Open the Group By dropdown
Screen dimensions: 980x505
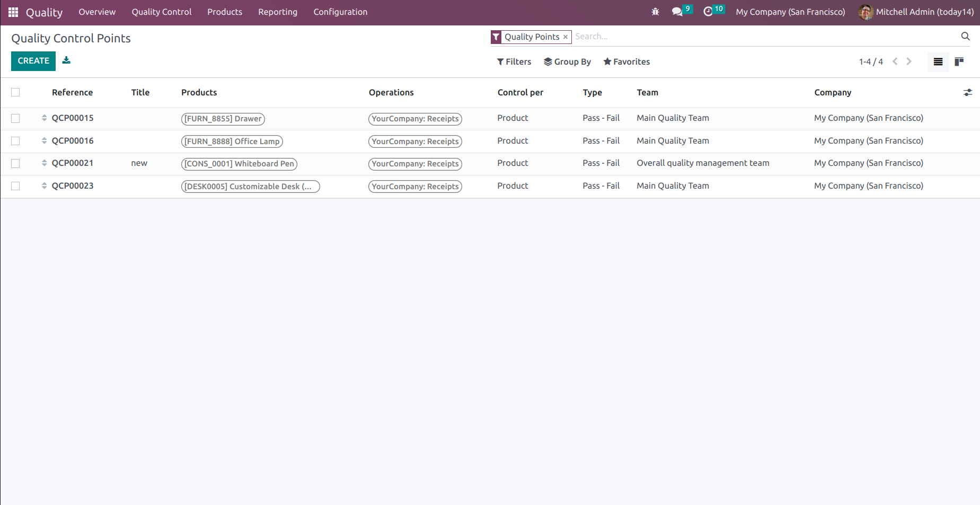click(x=567, y=61)
